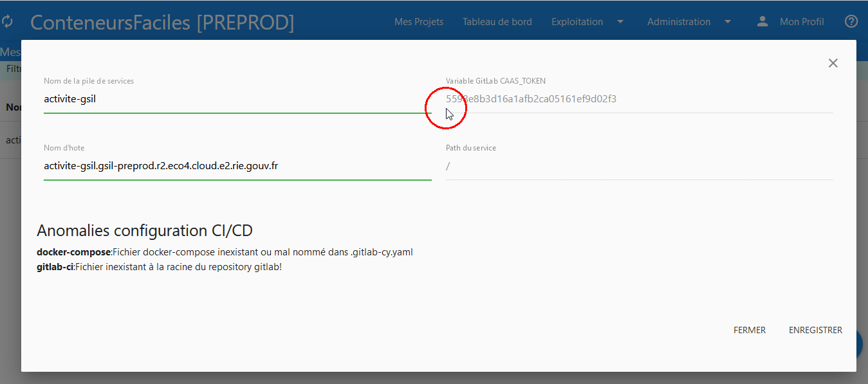Click the docker-compose anomaly message
The height and width of the screenshot is (384, 868).
[x=225, y=252]
